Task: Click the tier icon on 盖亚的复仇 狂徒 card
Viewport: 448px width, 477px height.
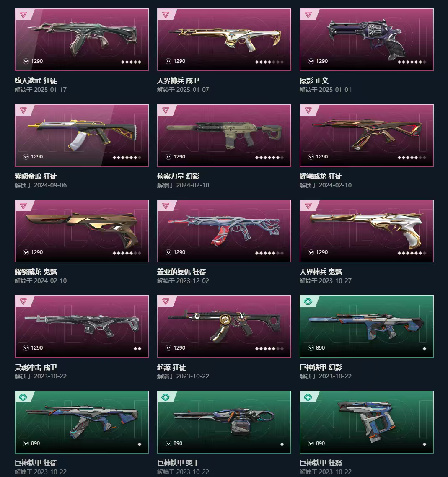Action: [166, 206]
